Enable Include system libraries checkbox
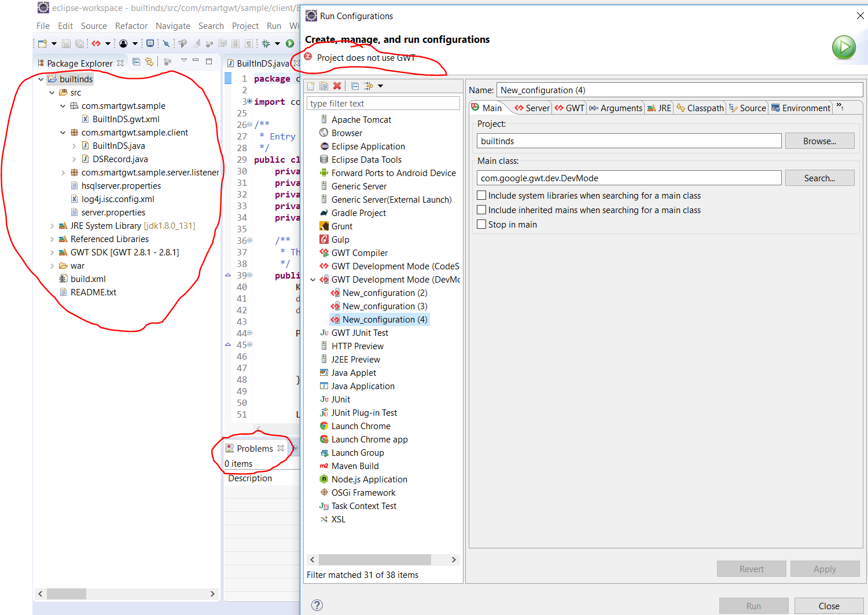Viewport: 868px width, 615px height. click(x=481, y=196)
